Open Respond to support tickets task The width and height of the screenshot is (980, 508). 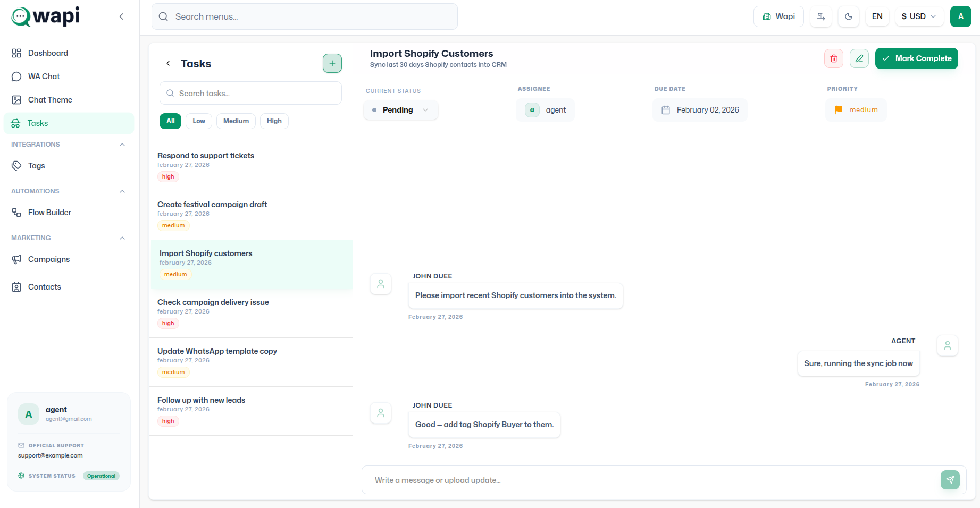click(x=250, y=166)
